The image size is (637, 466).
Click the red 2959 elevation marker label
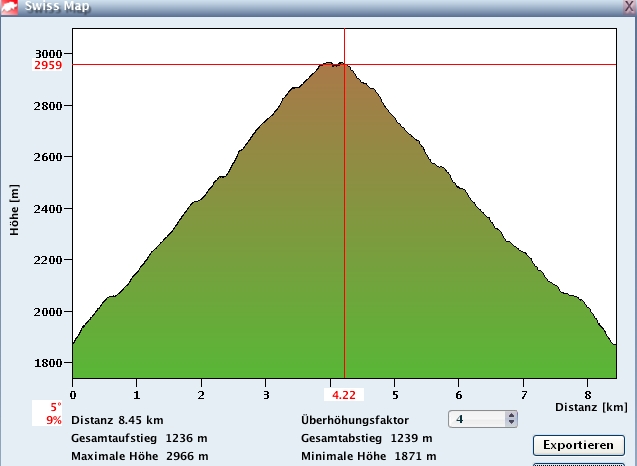48,66
